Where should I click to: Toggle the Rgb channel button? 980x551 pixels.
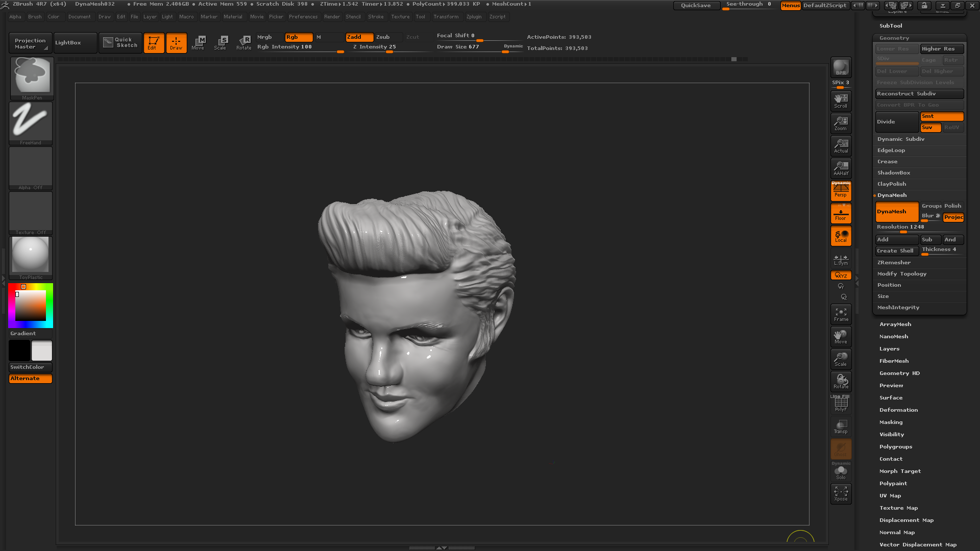pos(299,37)
